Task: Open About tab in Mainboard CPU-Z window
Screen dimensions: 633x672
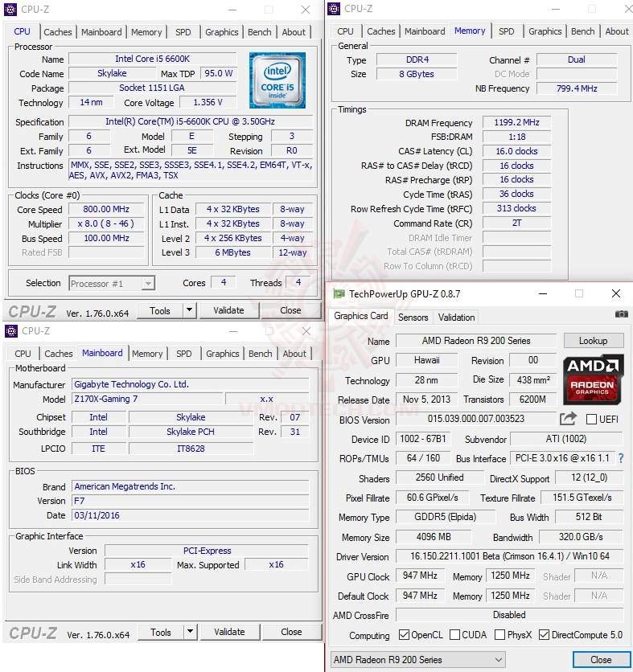Action: tap(294, 354)
